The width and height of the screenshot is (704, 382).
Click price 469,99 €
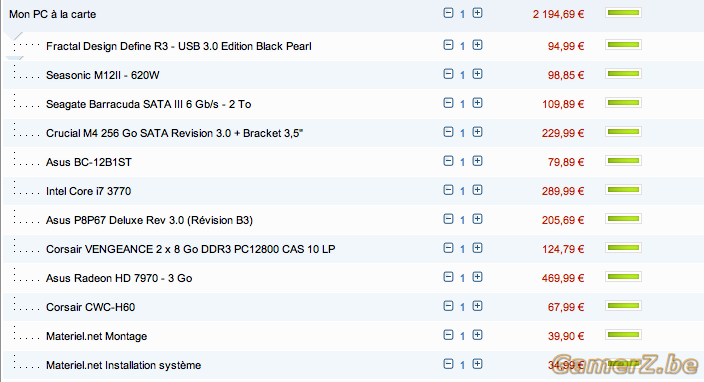(x=563, y=278)
